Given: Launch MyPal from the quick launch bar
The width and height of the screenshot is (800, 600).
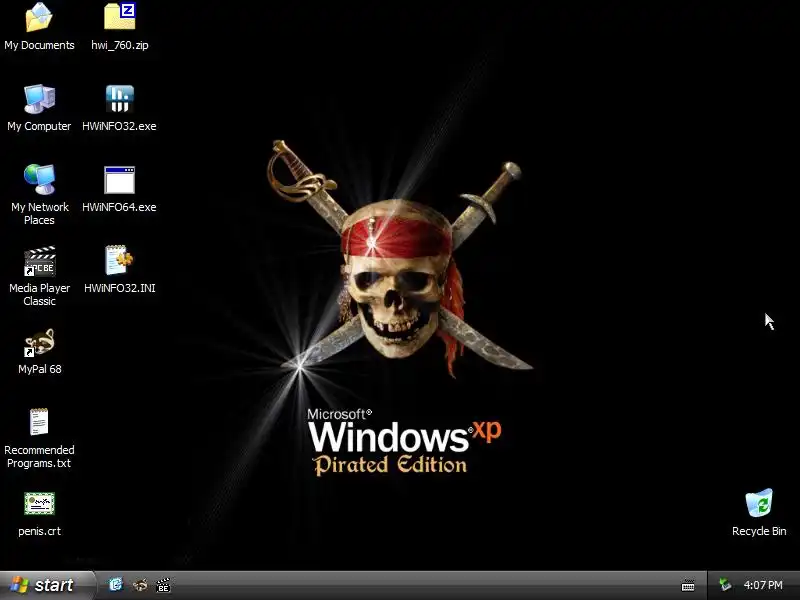Looking at the screenshot, I should 140,585.
